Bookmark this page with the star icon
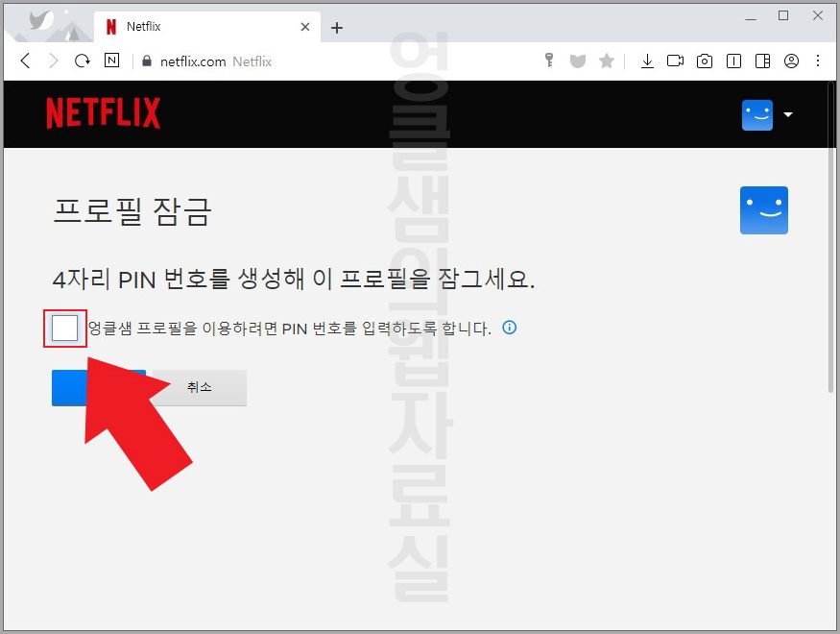The image size is (840, 634). [607, 61]
